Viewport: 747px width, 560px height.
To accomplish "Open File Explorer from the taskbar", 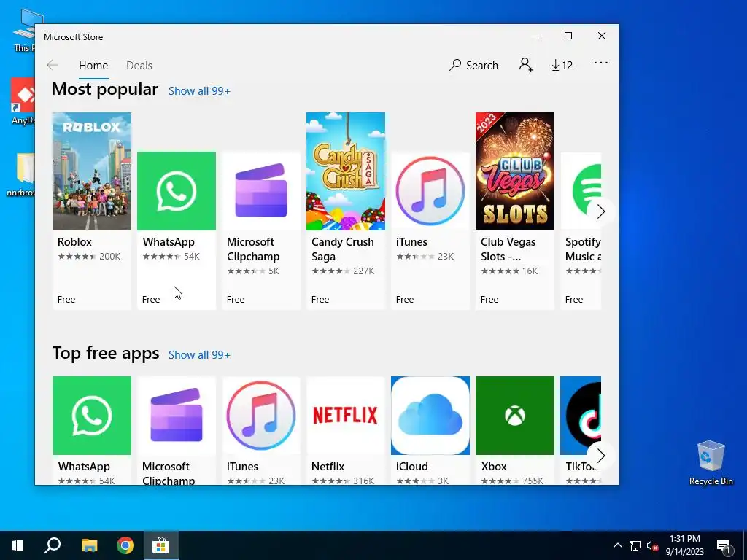I will pyautogui.click(x=89, y=545).
